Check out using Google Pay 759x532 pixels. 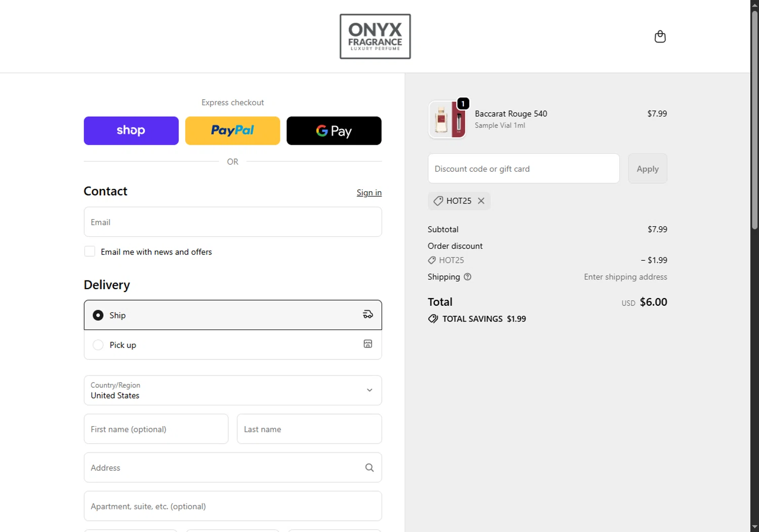(334, 131)
